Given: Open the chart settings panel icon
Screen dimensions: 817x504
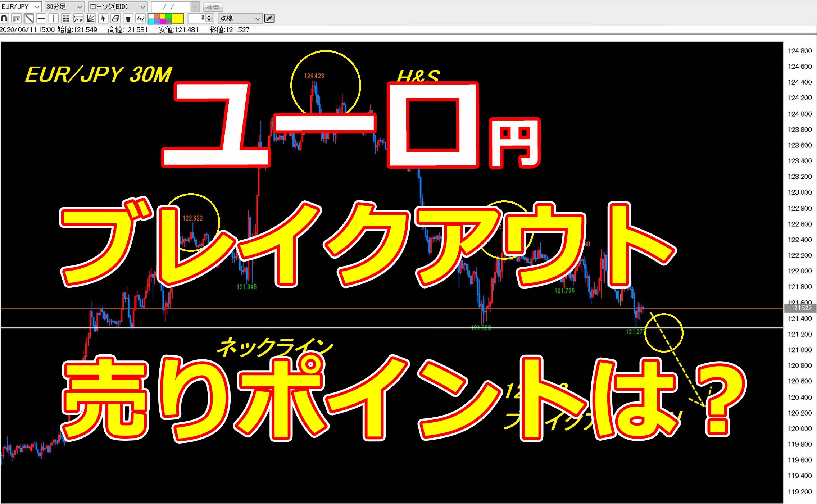Looking at the screenshot, I should (16, 18).
